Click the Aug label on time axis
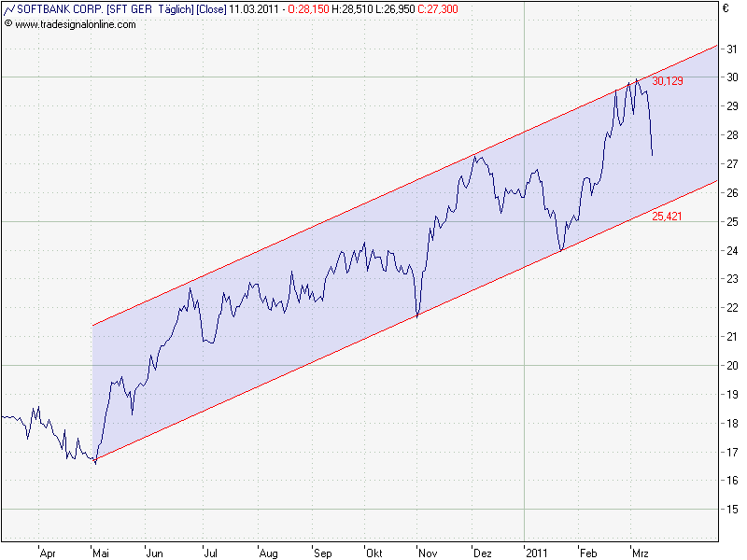 coord(269,553)
